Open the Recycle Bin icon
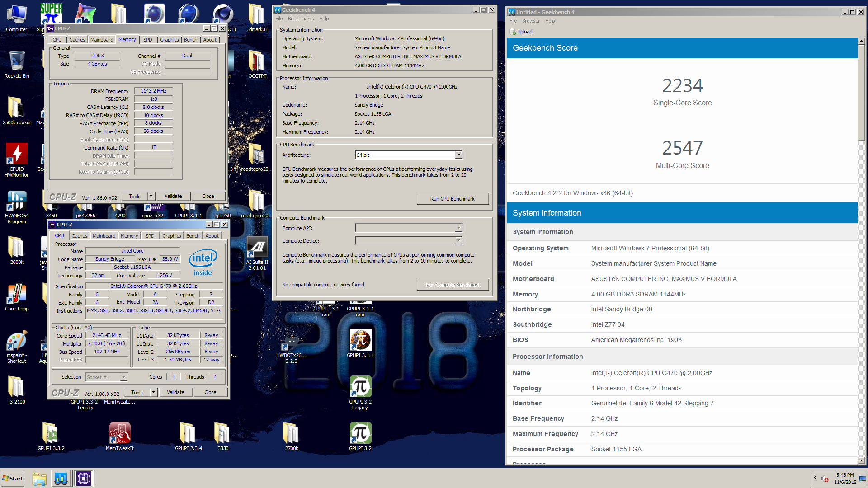 [17, 65]
